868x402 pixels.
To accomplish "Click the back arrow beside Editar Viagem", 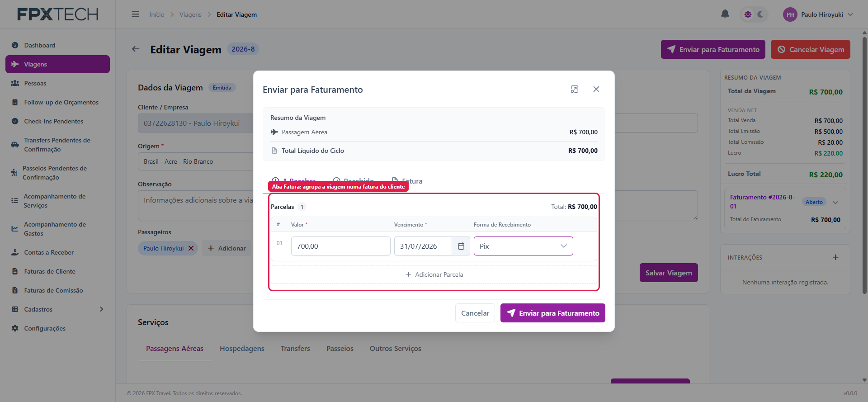I will pyautogui.click(x=136, y=49).
